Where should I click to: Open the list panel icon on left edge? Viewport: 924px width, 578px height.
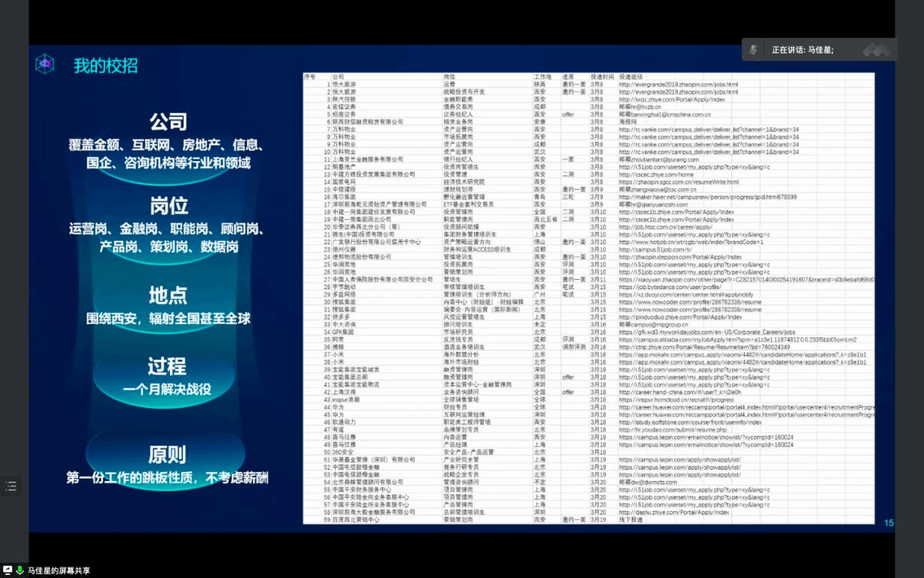coord(11,486)
